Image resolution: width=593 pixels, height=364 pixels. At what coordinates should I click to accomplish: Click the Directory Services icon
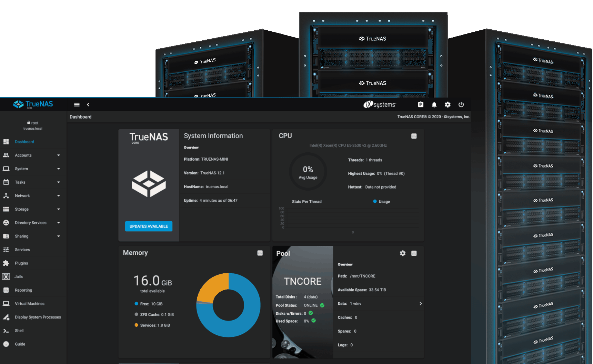click(x=6, y=223)
